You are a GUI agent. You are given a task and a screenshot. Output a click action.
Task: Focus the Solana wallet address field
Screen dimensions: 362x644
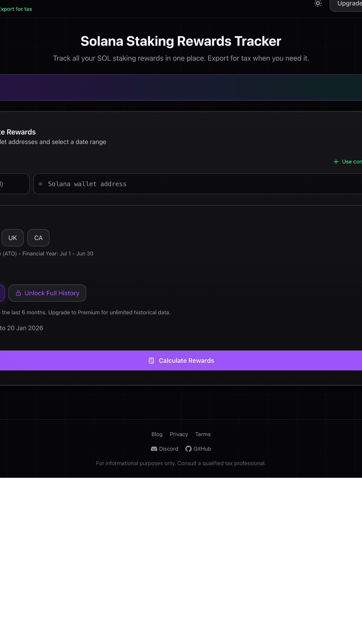point(198,184)
